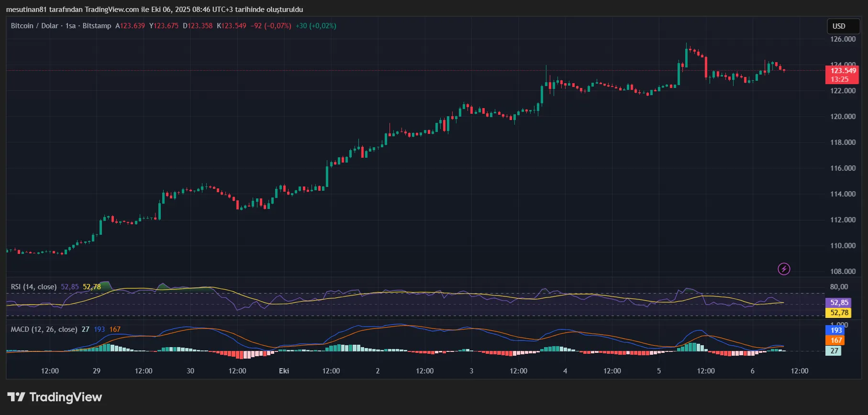Image resolution: width=868 pixels, height=415 pixels.
Task: Click the orange 167 signal axis tag
Action: (x=835, y=340)
